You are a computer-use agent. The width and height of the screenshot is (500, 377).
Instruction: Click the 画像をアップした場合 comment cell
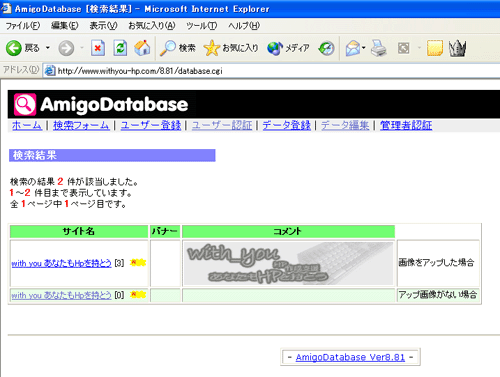tap(438, 263)
